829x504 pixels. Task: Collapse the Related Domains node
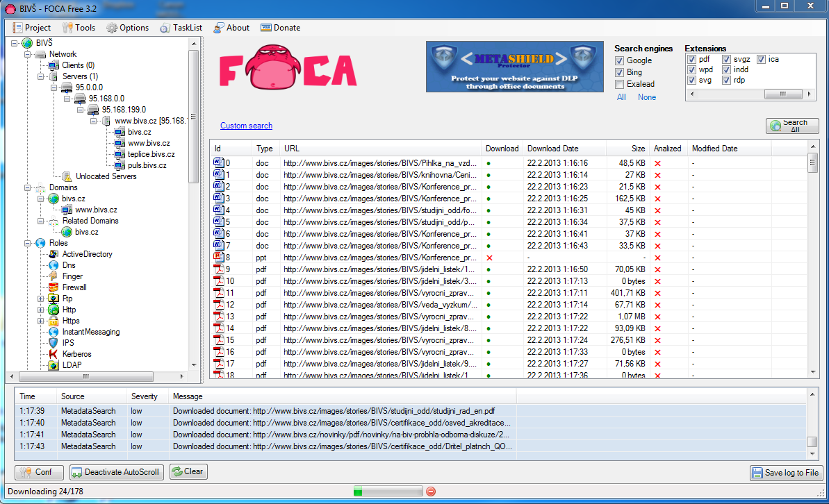coord(41,221)
